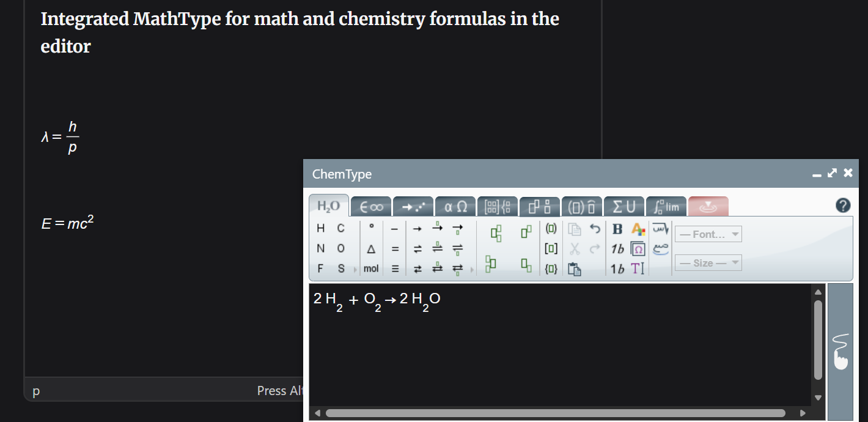Switch to the Greek letters αΩ tab

[455, 207]
